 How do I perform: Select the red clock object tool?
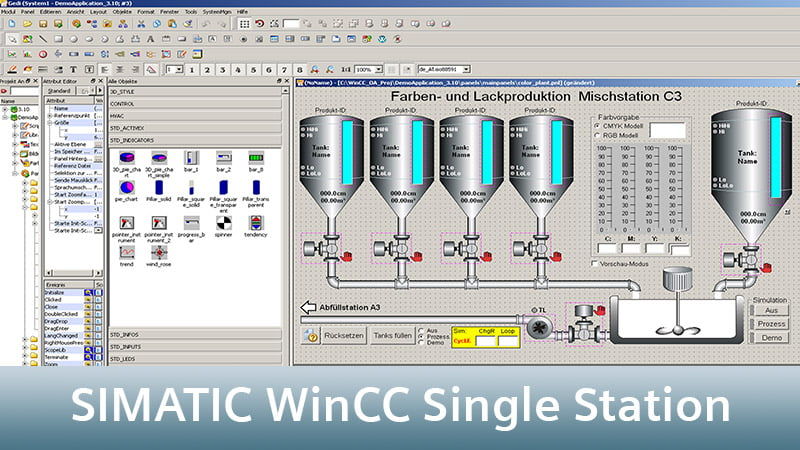click(x=43, y=54)
